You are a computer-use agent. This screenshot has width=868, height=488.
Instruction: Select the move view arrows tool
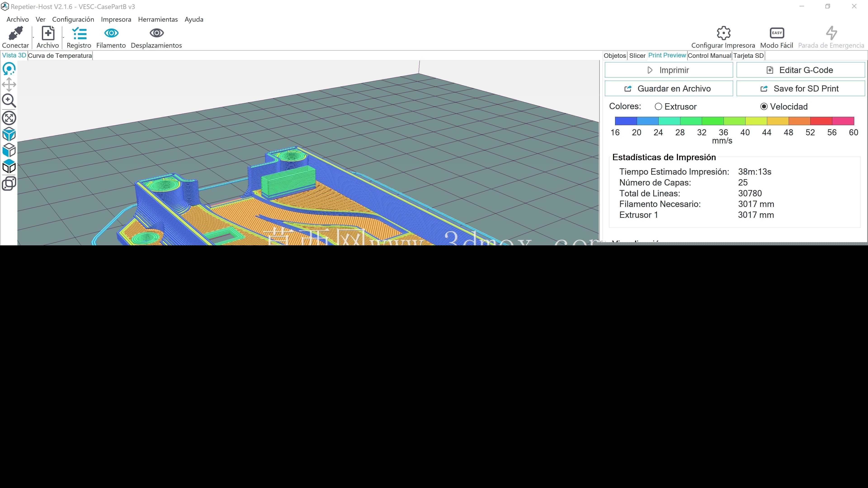pyautogui.click(x=9, y=84)
